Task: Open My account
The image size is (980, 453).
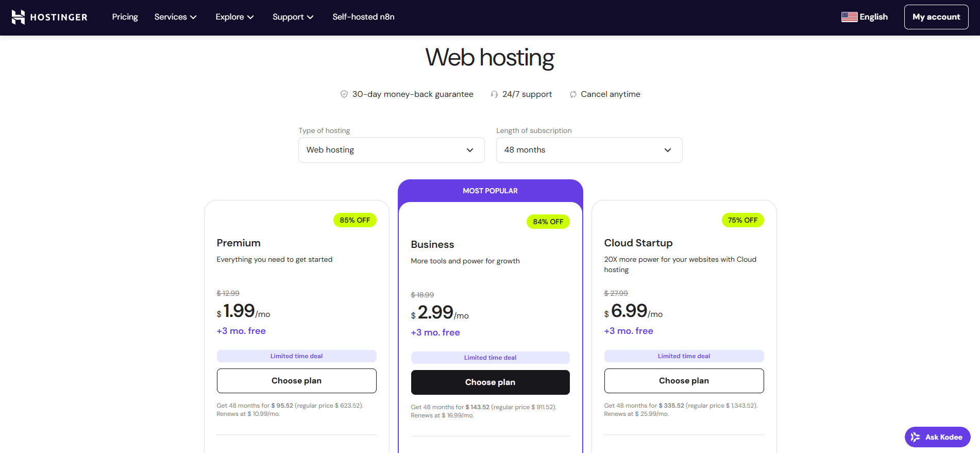Action: click(936, 17)
